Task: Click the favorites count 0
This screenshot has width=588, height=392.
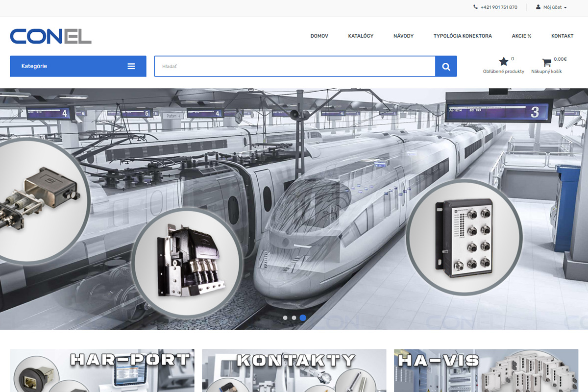Action: tap(513, 59)
